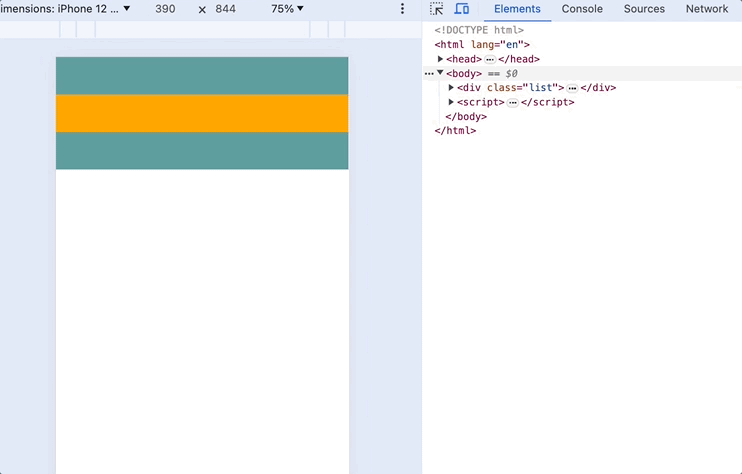This screenshot has height=474, width=742.
Task: Open the device dimensions dropdown
Action: click(x=65, y=9)
